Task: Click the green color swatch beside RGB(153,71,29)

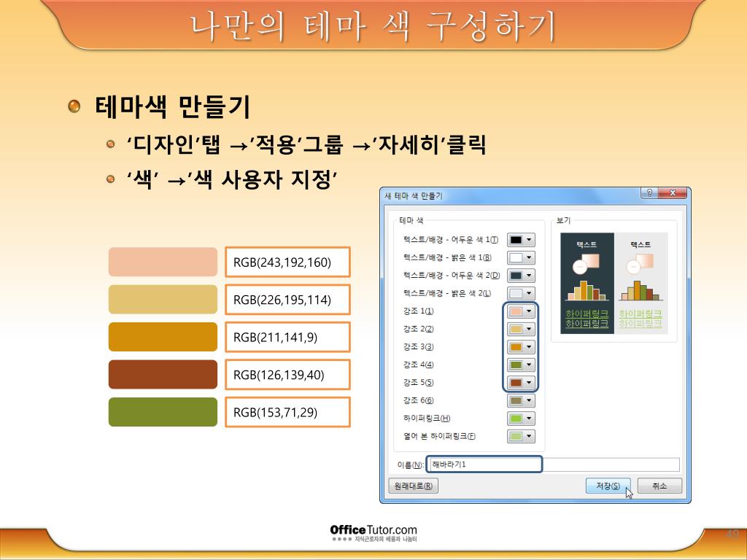Action: (163, 412)
